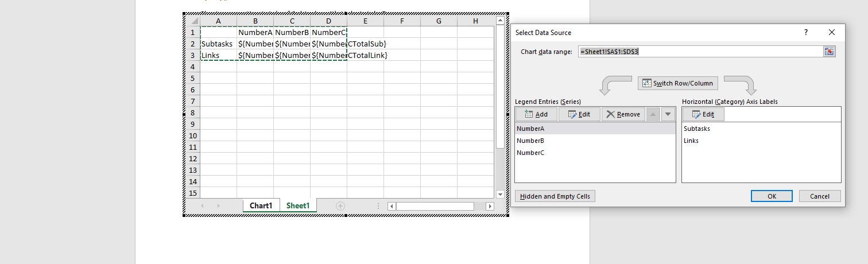Edit the horizontal axis labels
The height and width of the screenshot is (264, 868).
click(703, 114)
